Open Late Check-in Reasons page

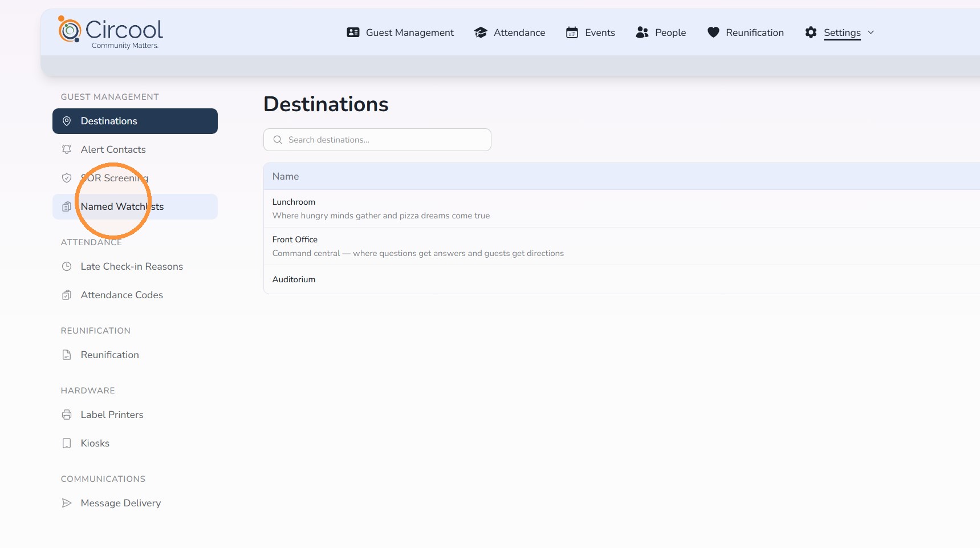click(x=135, y=266)
